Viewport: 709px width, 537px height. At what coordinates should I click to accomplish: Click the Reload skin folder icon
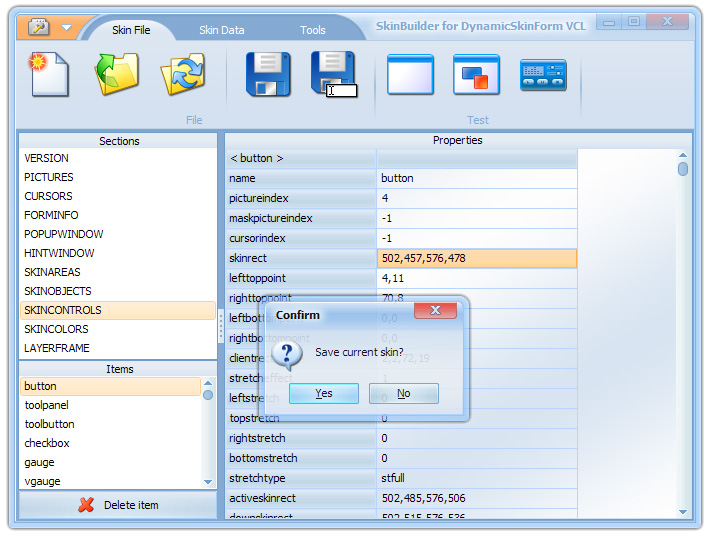click(182, 75)
